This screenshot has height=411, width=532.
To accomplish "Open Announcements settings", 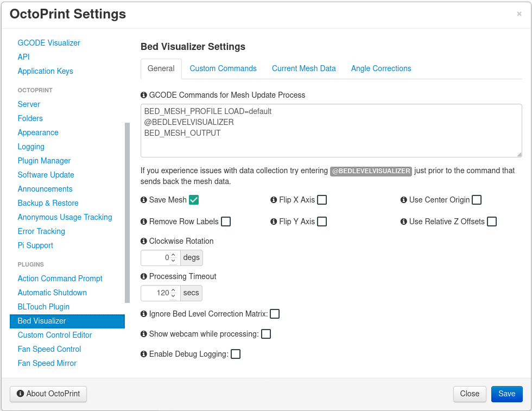I will 45,189.
